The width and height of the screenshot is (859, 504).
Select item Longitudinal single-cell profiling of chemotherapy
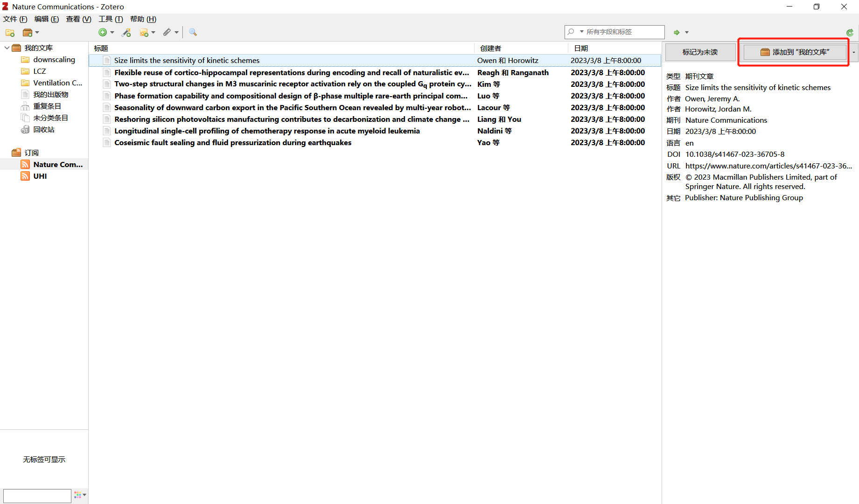click(x=375, y=131)
